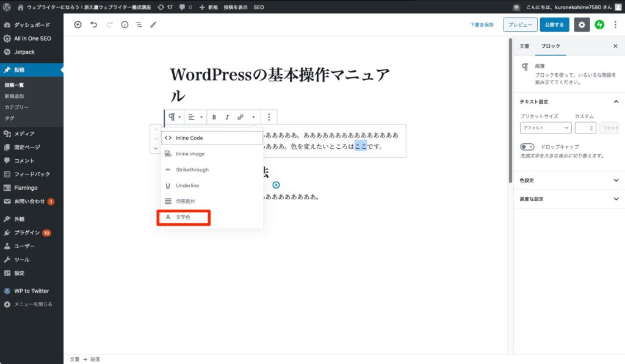Toggle bold formatting
Viewport: 625px width, 364px height.
(x=214, y=117)
